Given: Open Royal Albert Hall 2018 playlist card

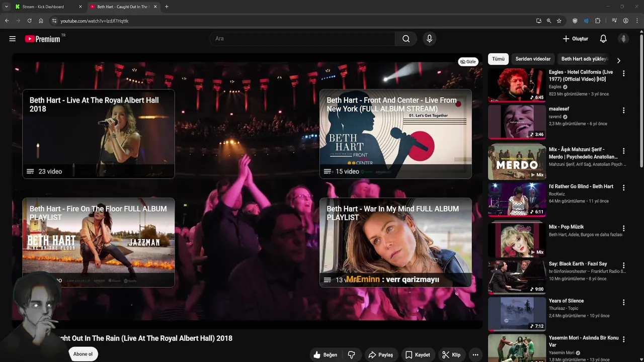Looking at the screenshot, I should coord(99,134).
